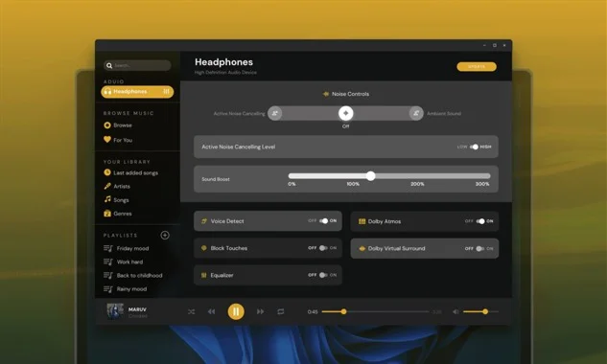Image resolution: width=607 pixels, height=364 pixels.
Task: Select the Ambient Sound mode icon
Action: pos(416,113)
